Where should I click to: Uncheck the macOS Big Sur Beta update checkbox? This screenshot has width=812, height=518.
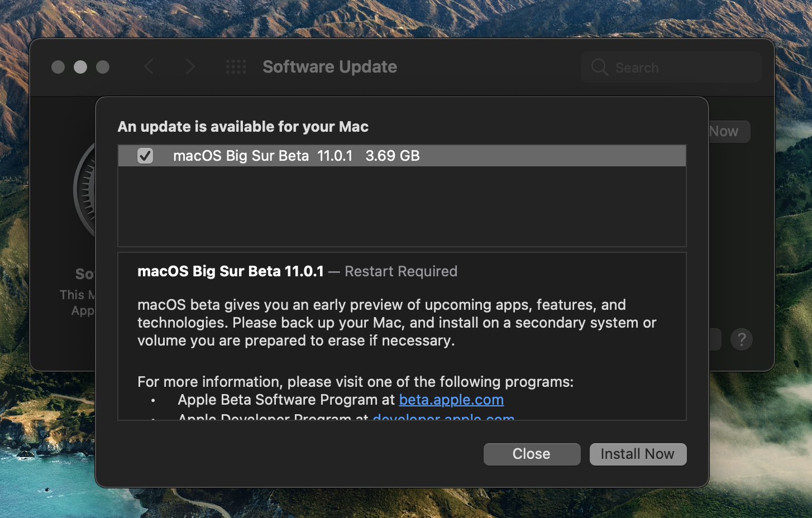145,156
